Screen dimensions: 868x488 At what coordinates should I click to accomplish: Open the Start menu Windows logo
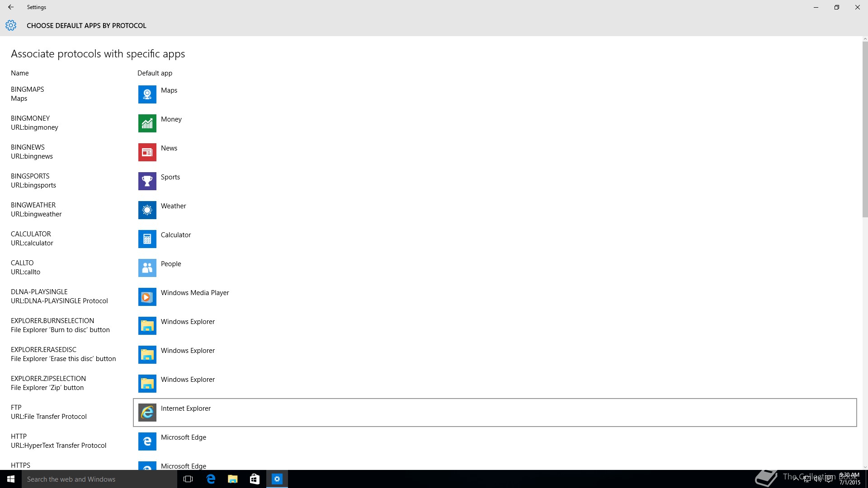coord(11,479)
